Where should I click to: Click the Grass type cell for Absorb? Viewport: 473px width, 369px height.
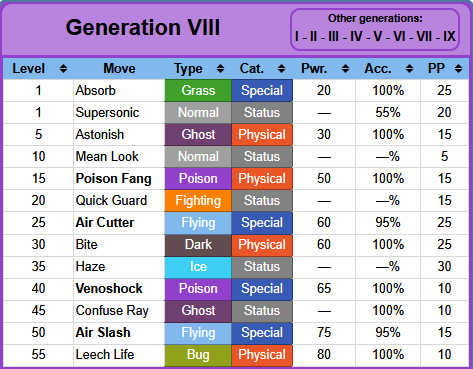(x=198, y=90)
